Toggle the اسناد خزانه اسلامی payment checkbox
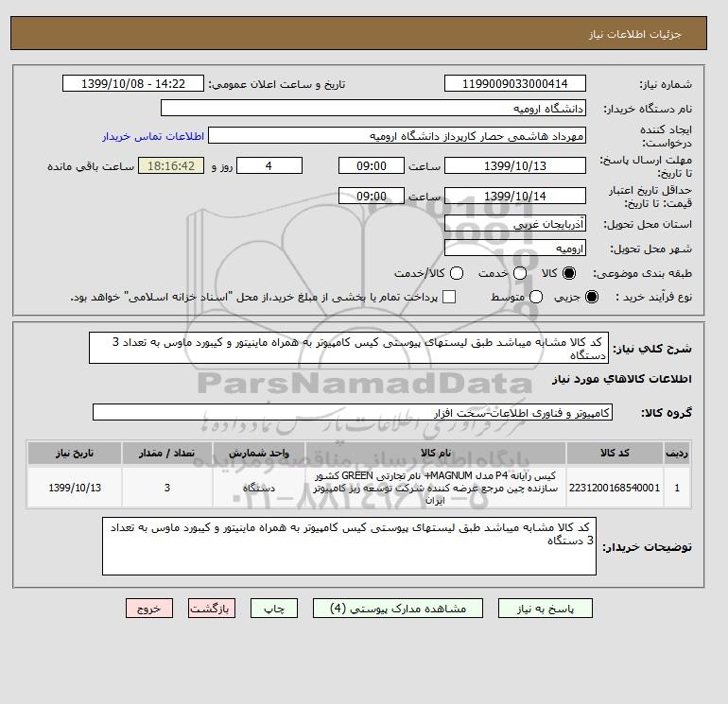This screenshot has height=704, width=728. pos(449,297)
